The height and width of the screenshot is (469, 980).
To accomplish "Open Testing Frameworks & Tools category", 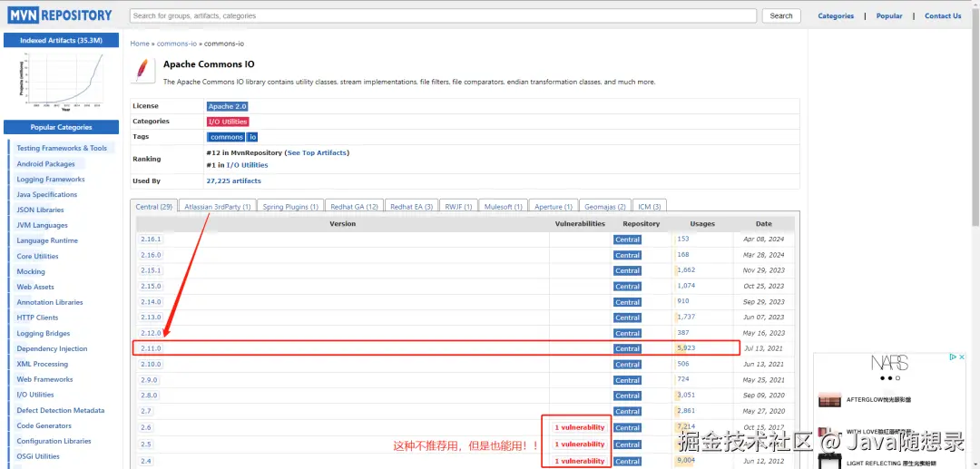I will pyautogui.click(x=62, y=149).
